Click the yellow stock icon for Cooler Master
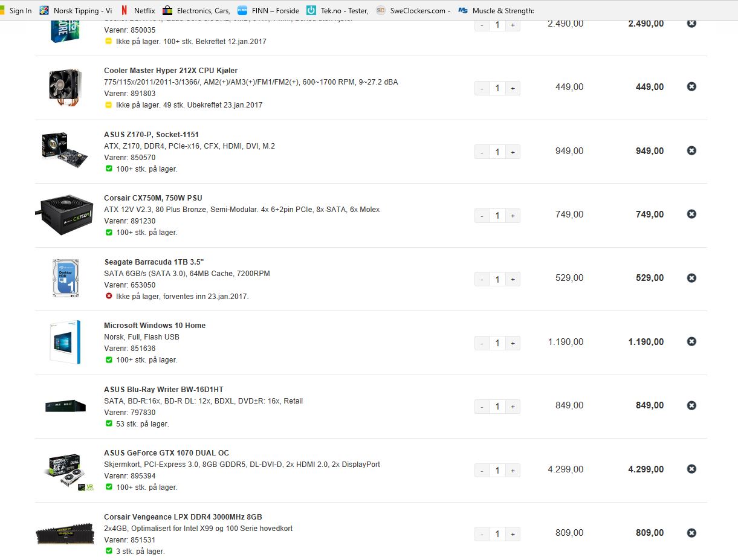Screen dimensions: 738x560 (x=109, y=105)
